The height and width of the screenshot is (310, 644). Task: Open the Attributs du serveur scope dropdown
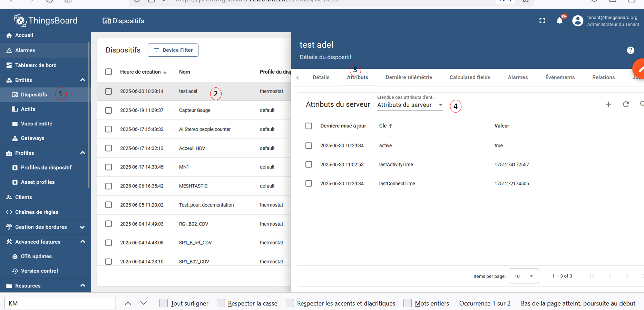(x=410, y=105)
